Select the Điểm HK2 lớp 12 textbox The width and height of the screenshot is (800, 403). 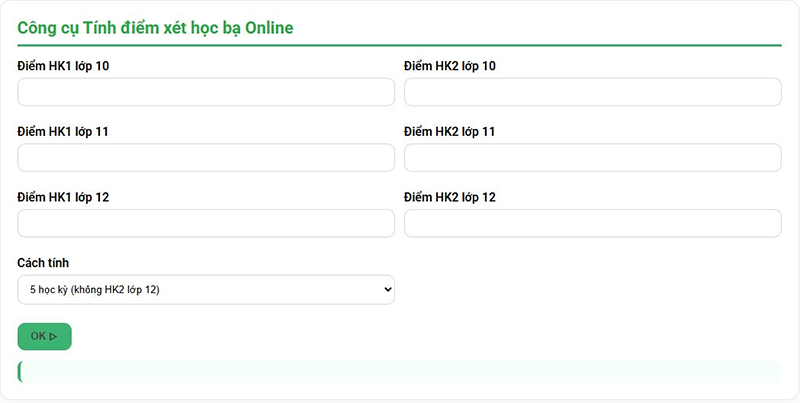coord(592,223)
